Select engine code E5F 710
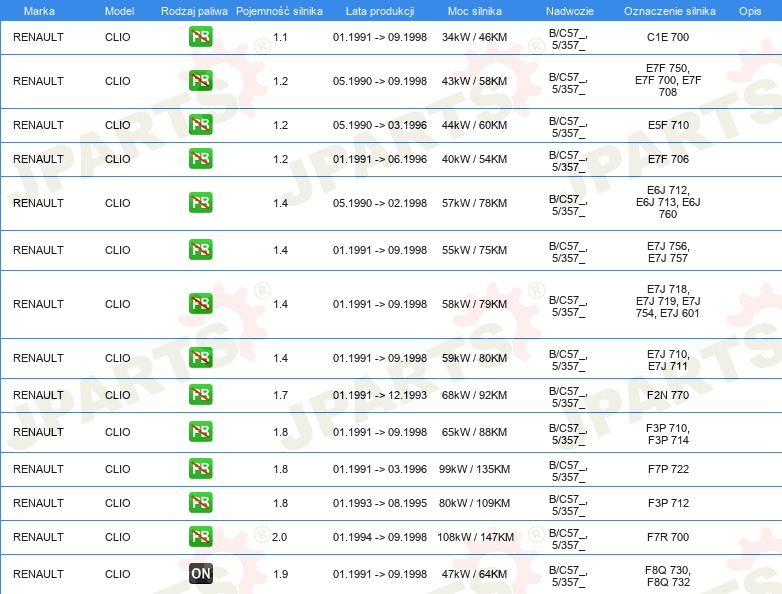 click(x=668, y=125)
